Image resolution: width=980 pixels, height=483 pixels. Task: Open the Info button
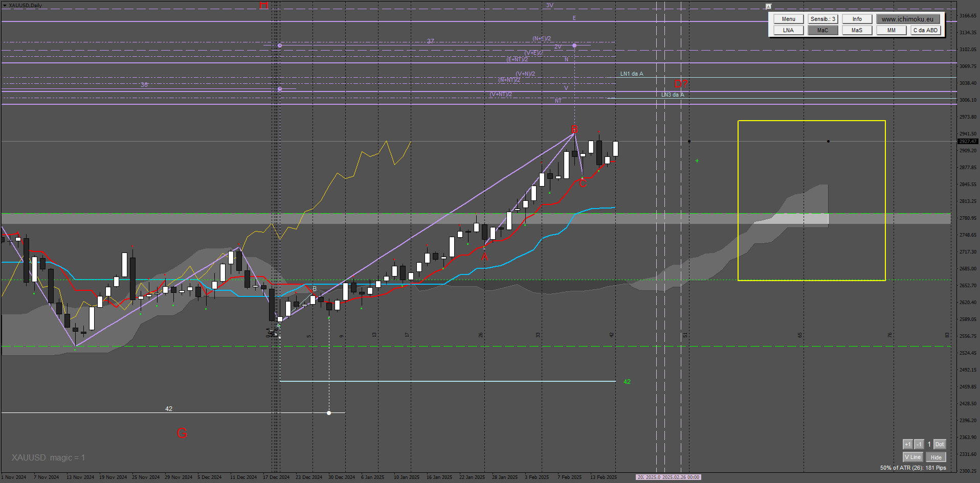pyautogui.click(x=857, y=19)
